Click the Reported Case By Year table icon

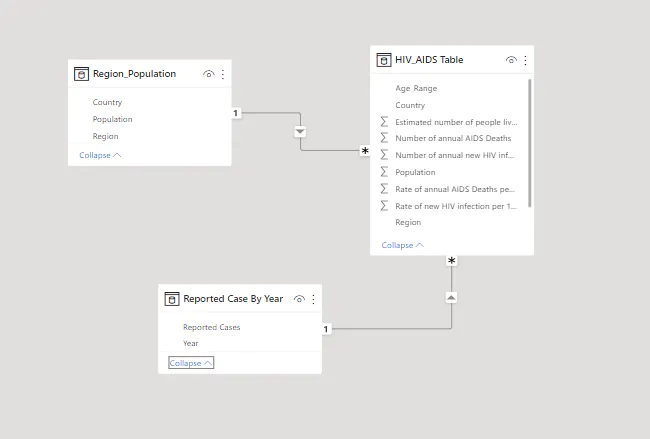pyautogui.click(x=172, y=299)
